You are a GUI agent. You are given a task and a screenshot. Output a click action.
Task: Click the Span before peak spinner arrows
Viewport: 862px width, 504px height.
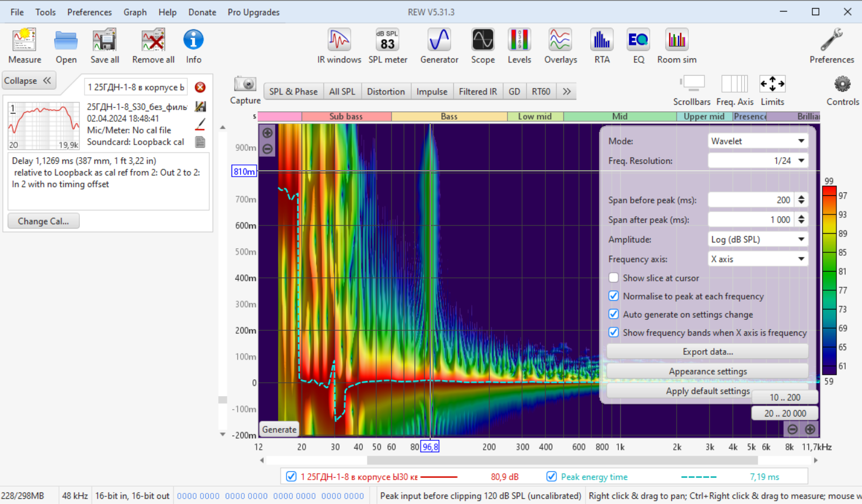[x=801, y=200]
